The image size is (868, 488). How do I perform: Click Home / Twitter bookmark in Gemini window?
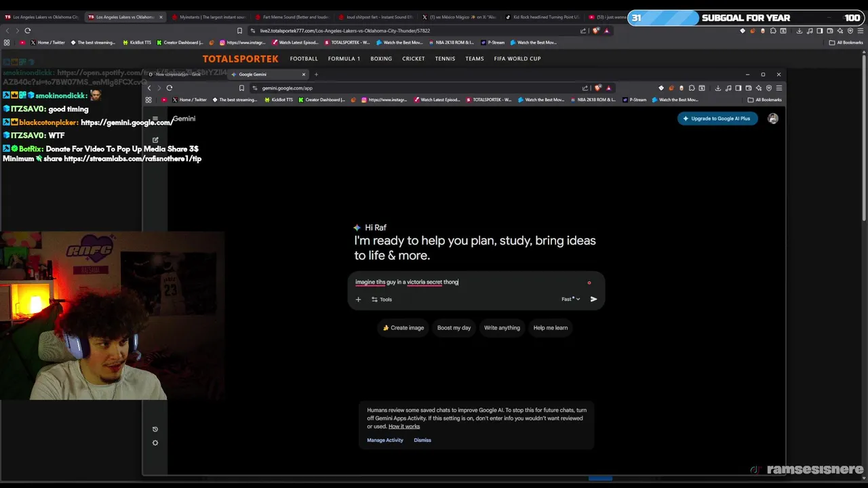pyautogui.click(x=190, y=100)
